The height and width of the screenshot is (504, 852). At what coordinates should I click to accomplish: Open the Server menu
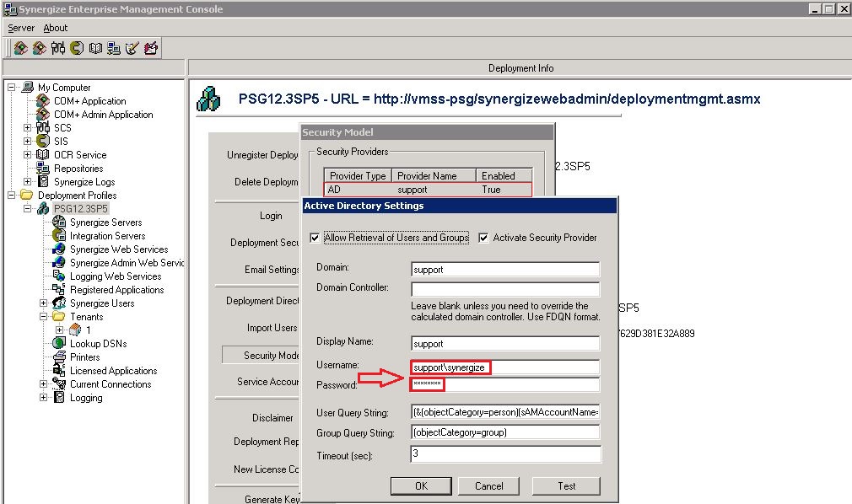pyautogui.click(x=21, y=29)
